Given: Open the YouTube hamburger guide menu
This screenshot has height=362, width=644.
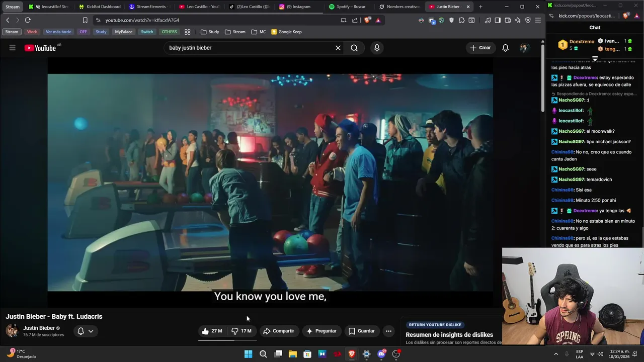Looking at the screenshot, I should pos(12,48).
